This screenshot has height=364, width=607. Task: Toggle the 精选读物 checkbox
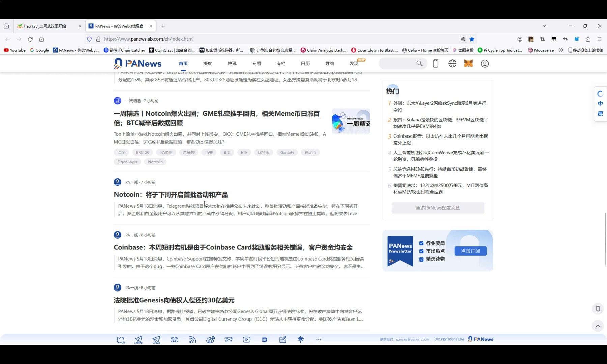(421, 260)
